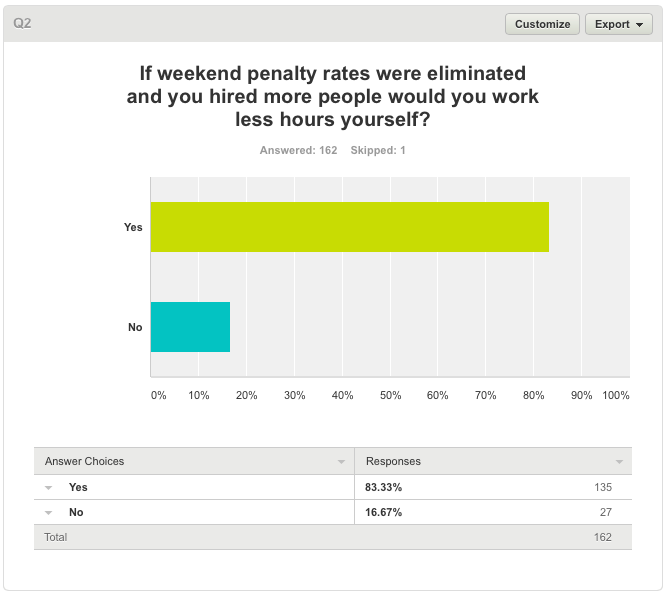This screenshot has width=665, height=595.
Task: Click the Total row in table
Action: click(56, 537)
